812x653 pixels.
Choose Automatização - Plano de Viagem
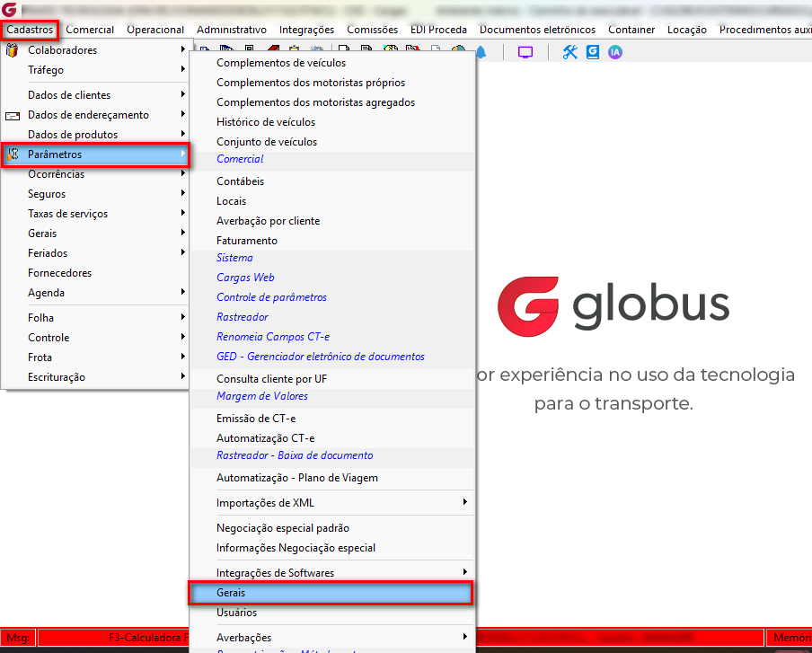tap(332, 478)
